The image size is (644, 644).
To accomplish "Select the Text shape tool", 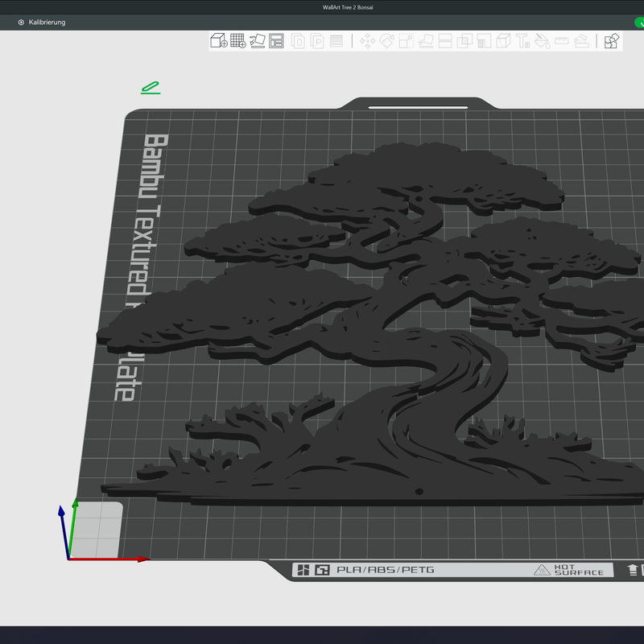I will click(522, 41).
